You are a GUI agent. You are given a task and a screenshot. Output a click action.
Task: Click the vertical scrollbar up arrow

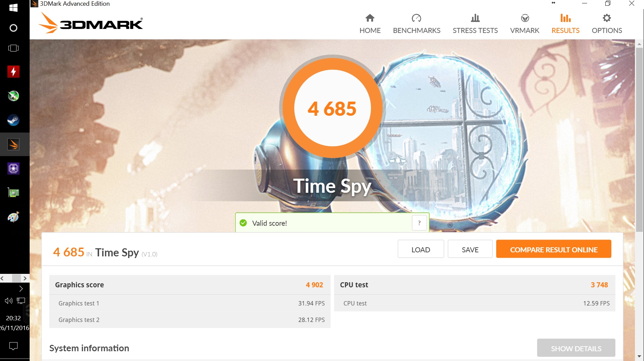point(639,44)
